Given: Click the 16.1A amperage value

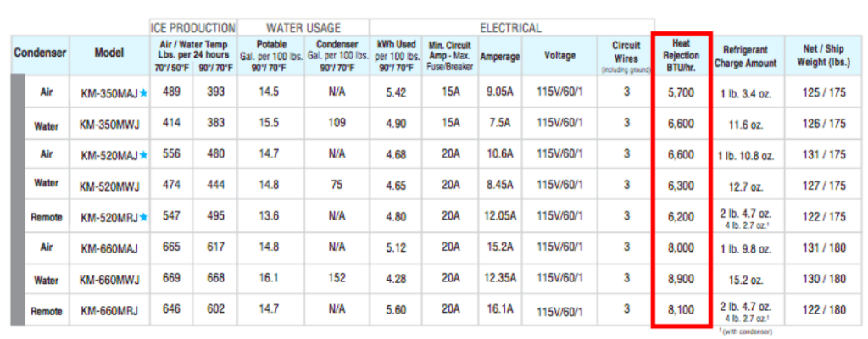Looking at the screenshot, I should click(500, 311).
